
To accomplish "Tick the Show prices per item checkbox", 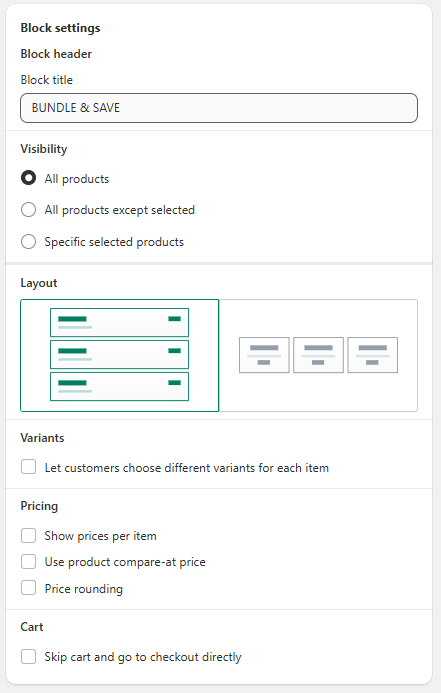I will 28,536.
